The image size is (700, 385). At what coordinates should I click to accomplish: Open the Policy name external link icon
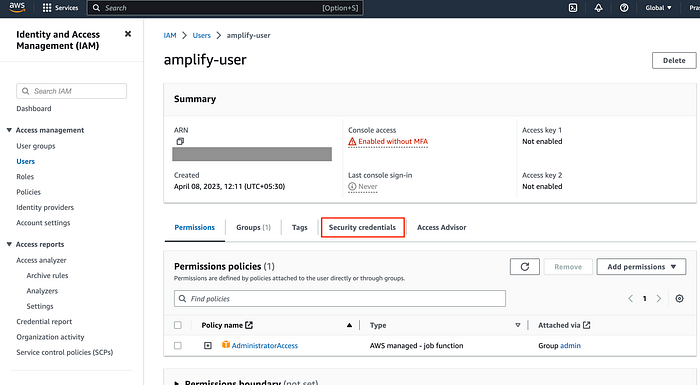tap(249, 325)
